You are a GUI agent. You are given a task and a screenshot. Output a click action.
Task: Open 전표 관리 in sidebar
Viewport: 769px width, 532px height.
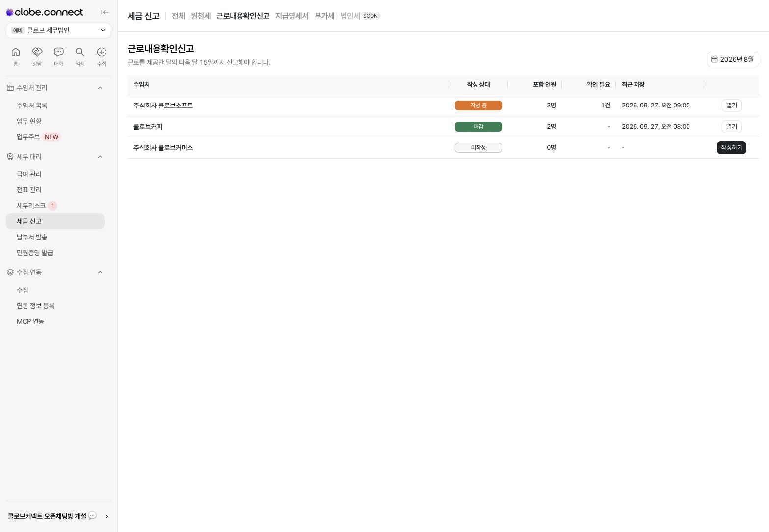(55, 190)
